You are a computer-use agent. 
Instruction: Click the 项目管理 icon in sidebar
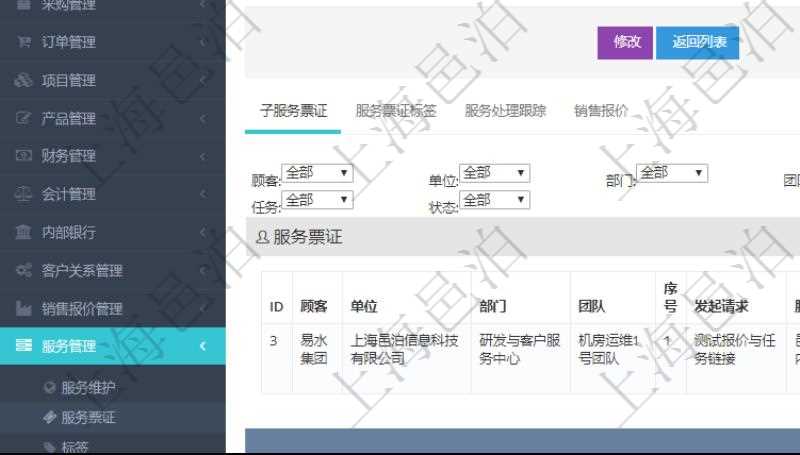[23, 80]
